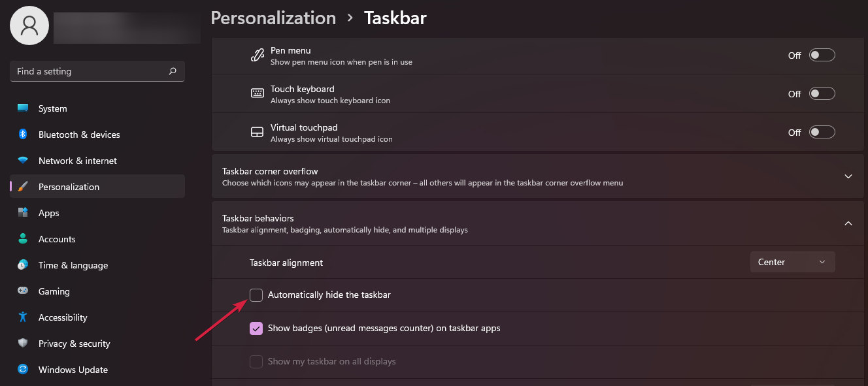Click the Accessibility figure icon

pos(23,317)
